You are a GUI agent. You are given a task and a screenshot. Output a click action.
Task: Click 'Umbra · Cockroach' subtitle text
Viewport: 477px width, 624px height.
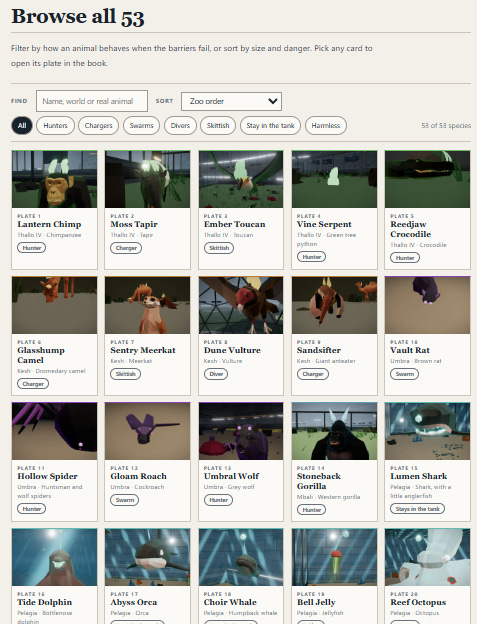pyautogui.click(x=137, y=487)
